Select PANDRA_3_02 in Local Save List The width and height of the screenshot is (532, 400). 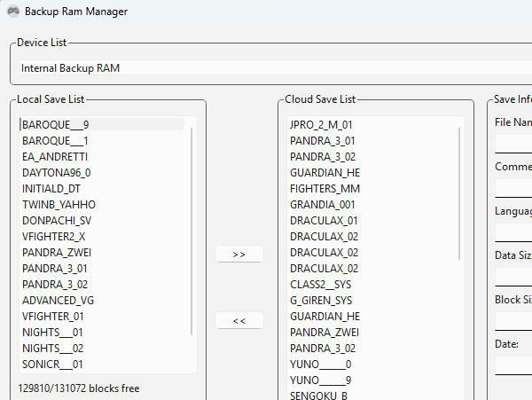[102, 284]
